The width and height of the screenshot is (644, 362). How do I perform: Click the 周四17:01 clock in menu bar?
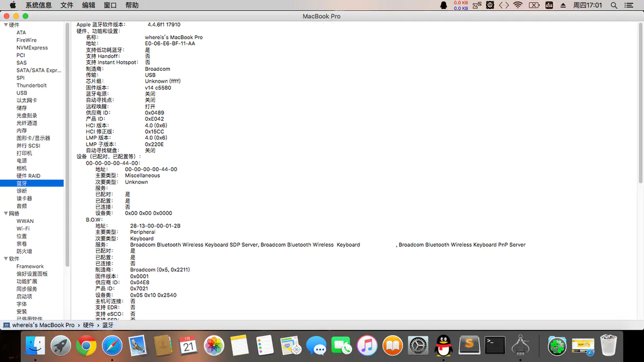pyautogui.click(x=588, y=5)
